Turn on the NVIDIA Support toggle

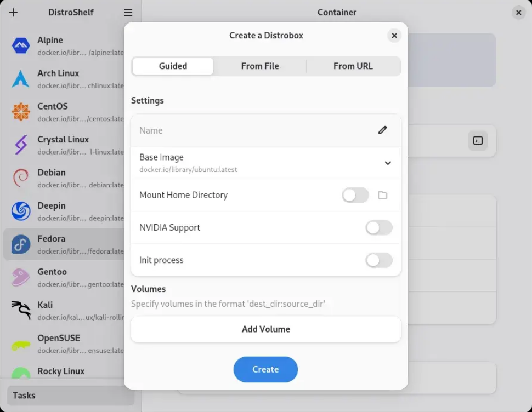click(379, 227)
